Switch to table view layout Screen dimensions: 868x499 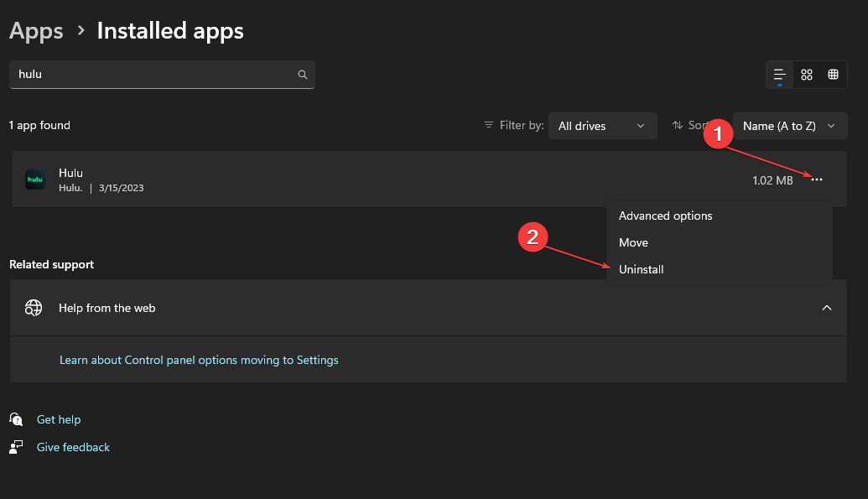pos(833,75)
